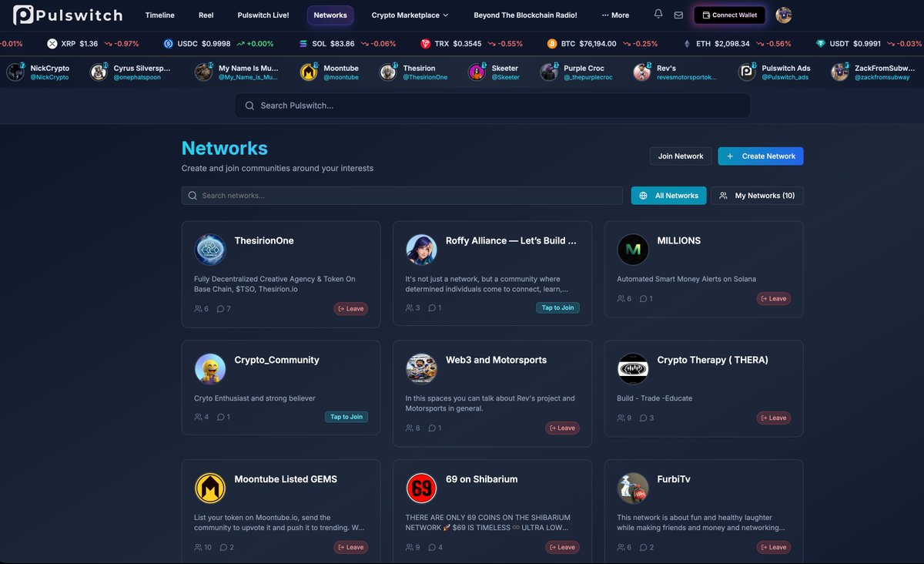924x564 pixels.
Task: Click the Web3 and Motorsports network avatar
Action: [x=421, y=369]
